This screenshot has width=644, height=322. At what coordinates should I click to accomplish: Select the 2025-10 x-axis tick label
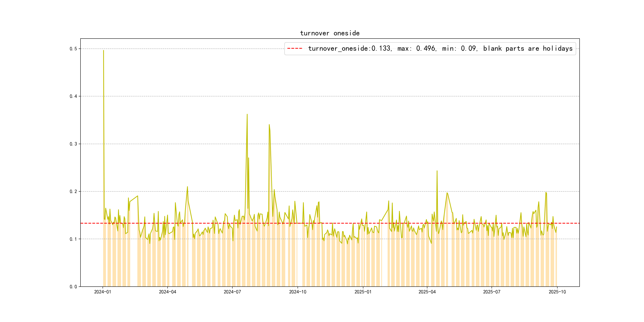click(x=557, y=292)
